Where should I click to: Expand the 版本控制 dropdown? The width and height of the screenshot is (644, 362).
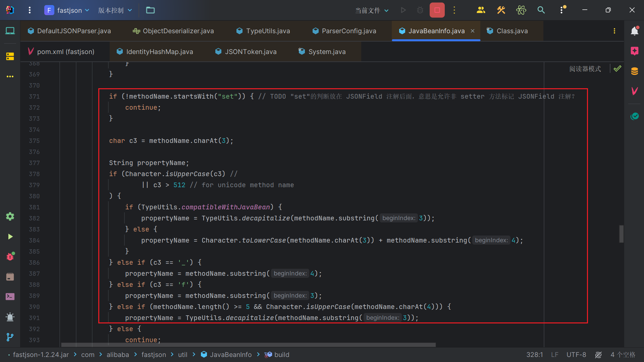[115, 10]
